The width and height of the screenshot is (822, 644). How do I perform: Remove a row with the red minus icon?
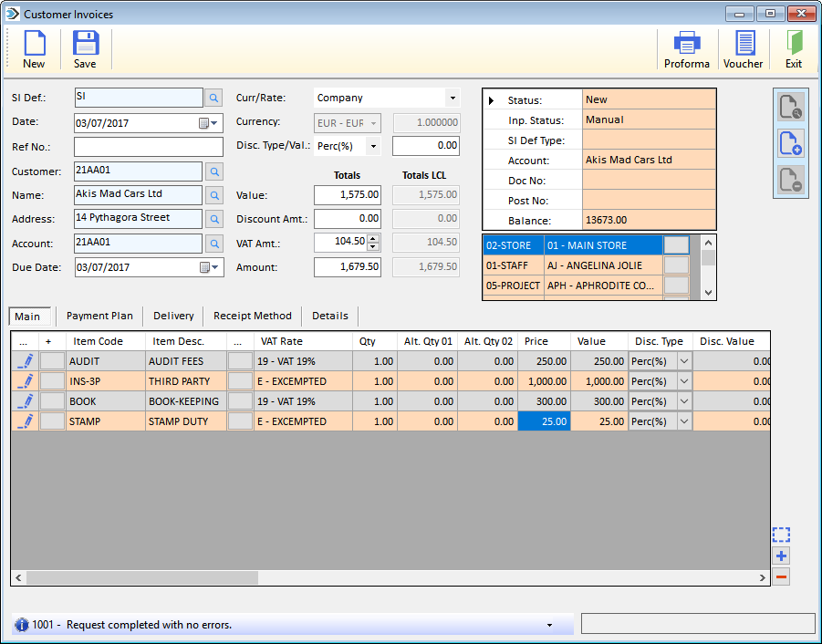pyautogui.click(x=781, y=576)
